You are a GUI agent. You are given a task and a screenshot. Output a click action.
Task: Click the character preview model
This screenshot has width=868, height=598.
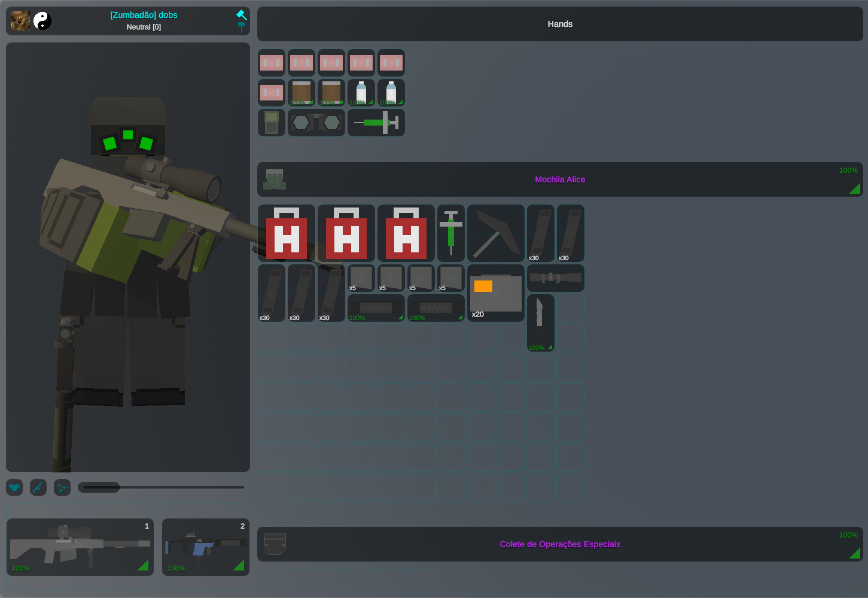click(128, 257)
